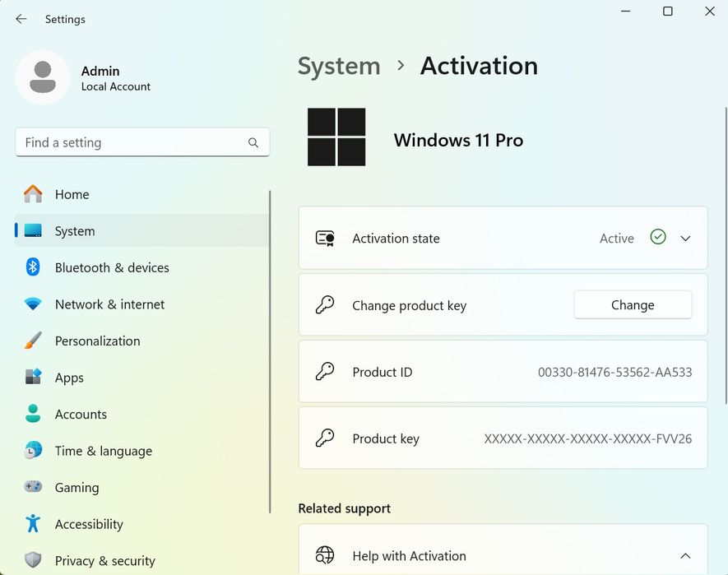Image resolution: width=728 pixels, height=575 pixels.
Task: Click the Windows 11 Pro edition text
Action: [458, 140]
